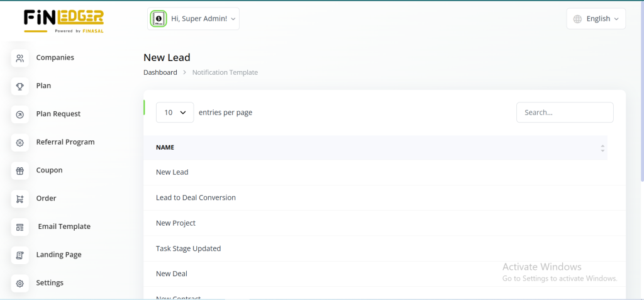Click the Plan Request arrow icon
This screenshot has height=300, width=644.
click(x=20, y=114)
